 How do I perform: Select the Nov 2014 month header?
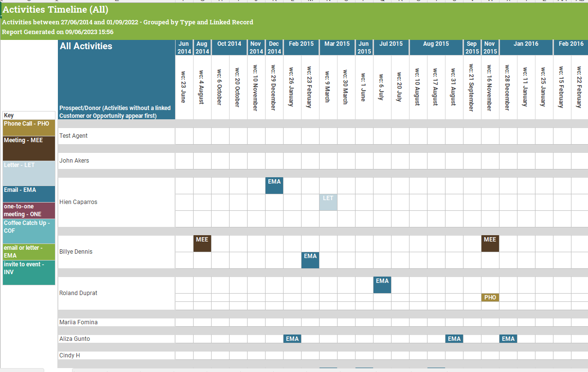tap(256, 48)
